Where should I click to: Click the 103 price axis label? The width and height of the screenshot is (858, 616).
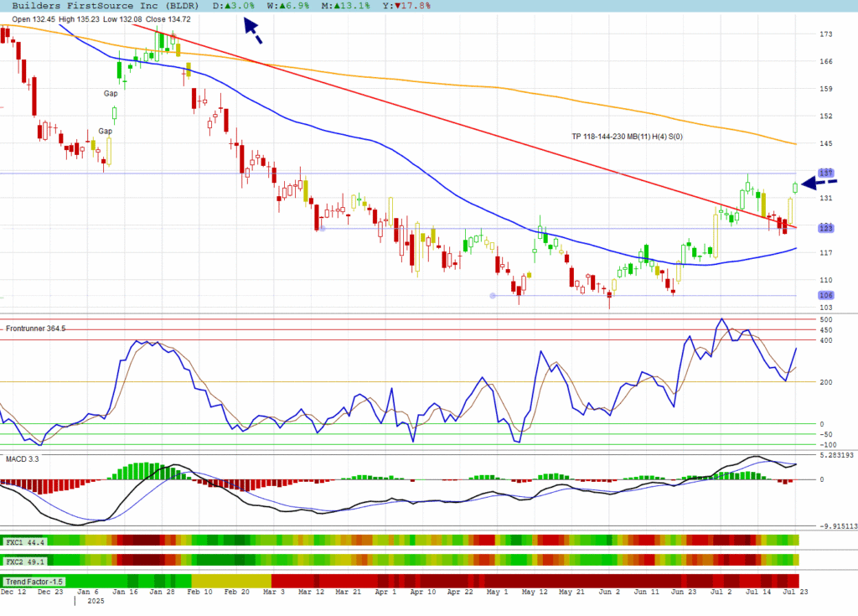[x=825, y=308]
